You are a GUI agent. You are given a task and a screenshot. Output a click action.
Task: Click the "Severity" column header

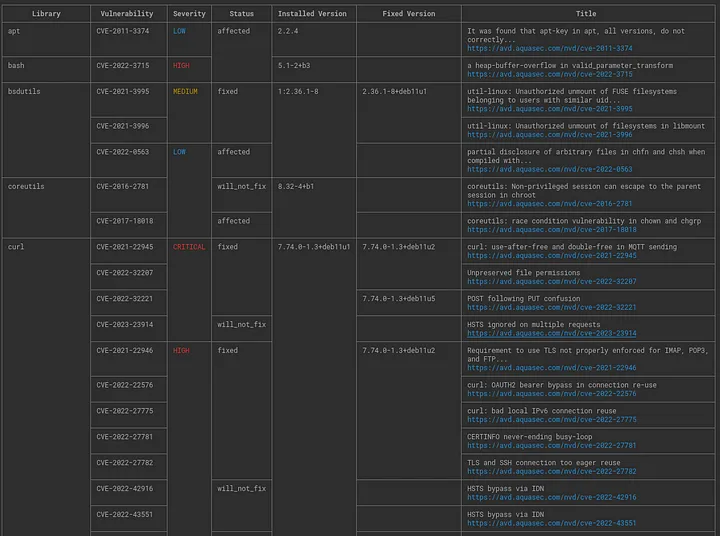click(189, 14)
